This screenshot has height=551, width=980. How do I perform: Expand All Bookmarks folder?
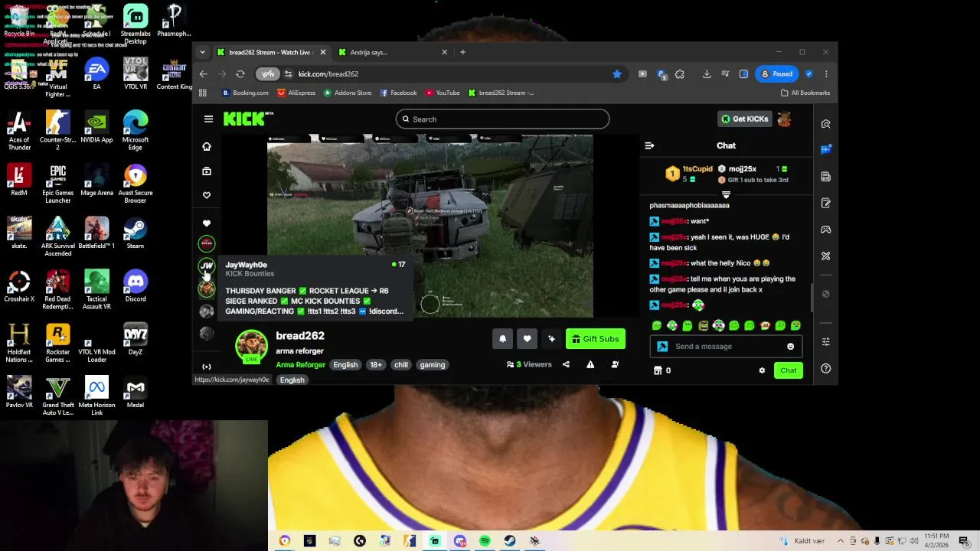pos(805,93)
